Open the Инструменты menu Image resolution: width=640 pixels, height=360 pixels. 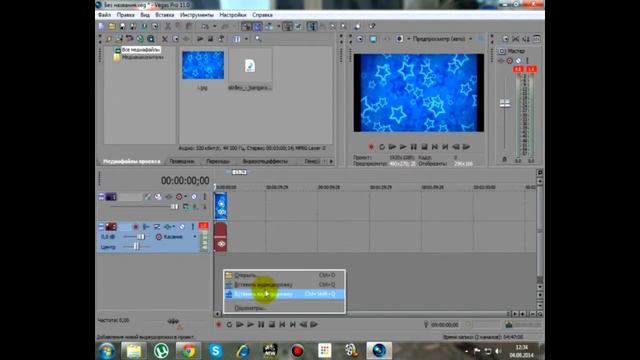pos(196,15)
